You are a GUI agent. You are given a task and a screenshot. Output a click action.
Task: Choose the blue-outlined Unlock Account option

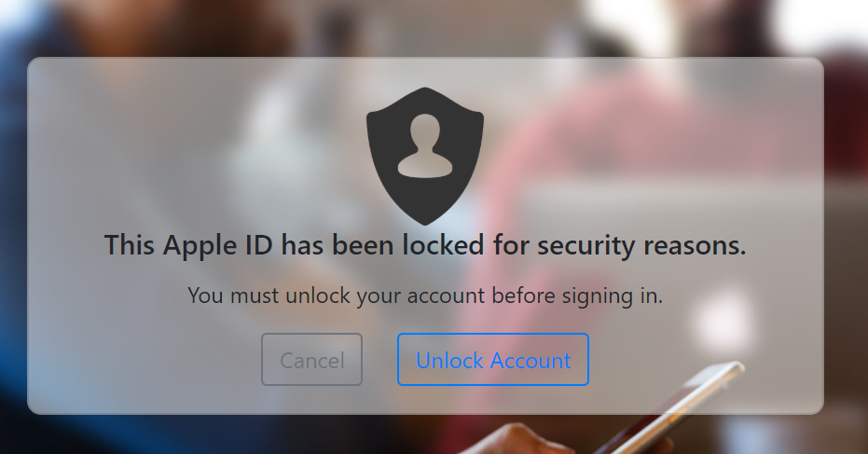pyautogui.click(x=492, y=359)
